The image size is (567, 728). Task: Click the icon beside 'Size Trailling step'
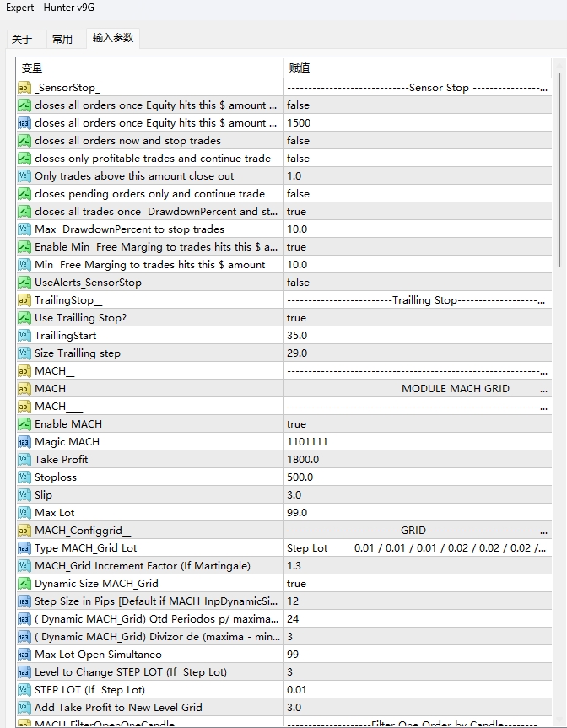point(24,353)
